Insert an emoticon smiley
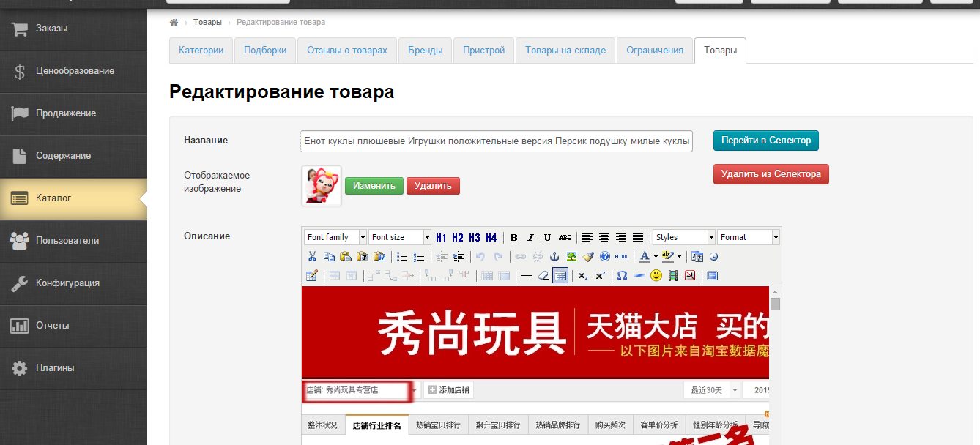The height and width of the screenshot is (445, 980). point(656,276)
